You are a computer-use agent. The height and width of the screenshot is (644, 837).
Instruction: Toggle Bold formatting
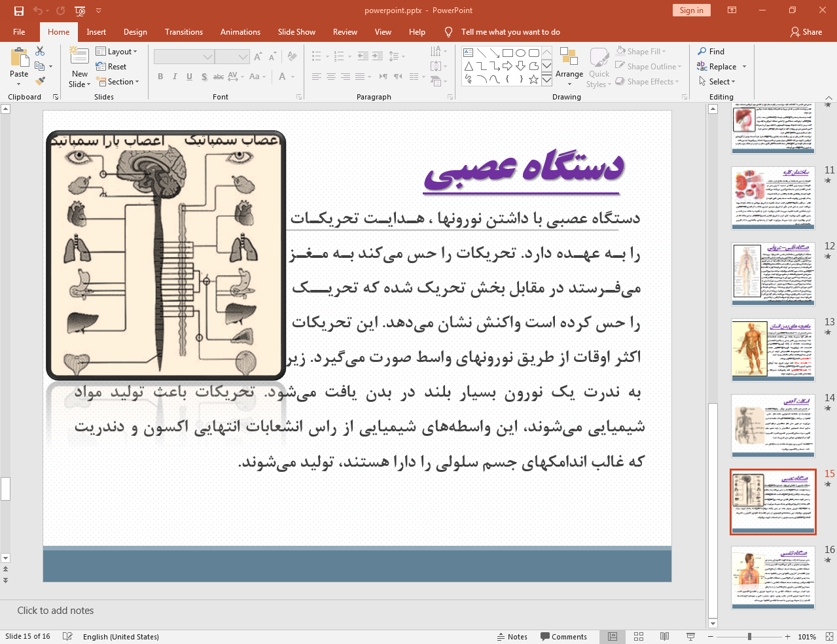[160, 77]
